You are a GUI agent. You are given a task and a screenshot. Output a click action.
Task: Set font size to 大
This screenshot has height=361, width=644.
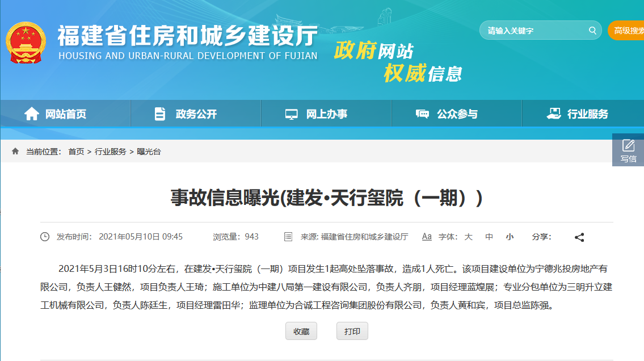click(x=468, y=237)
